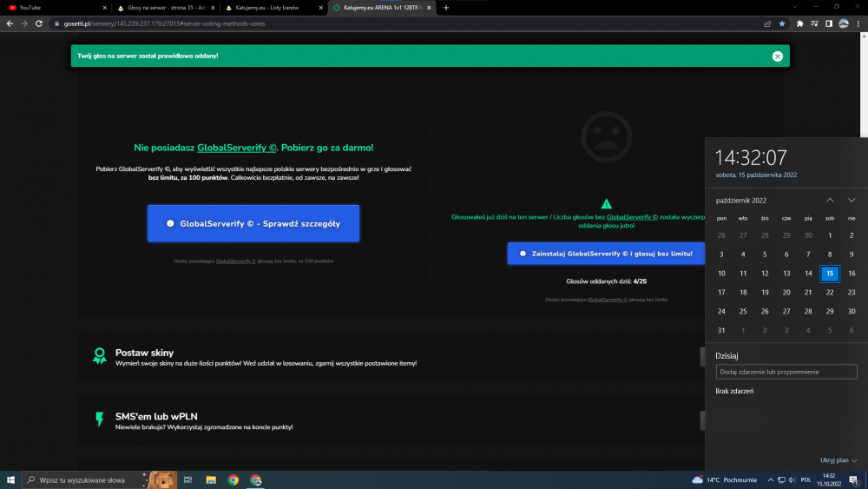The image size is (868, 489).
Task: Dismiss the green vote confirmation banner
Action: coord(777,56)
